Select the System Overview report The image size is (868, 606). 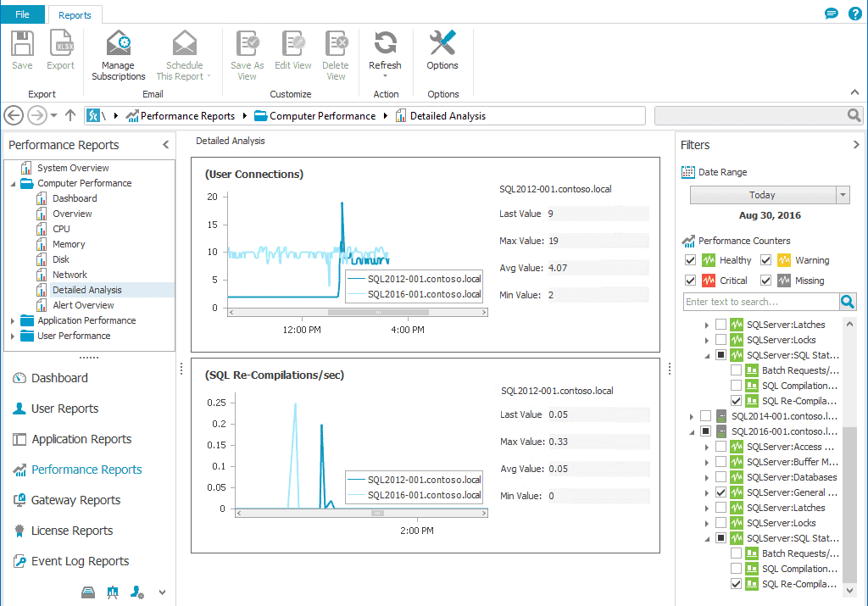[x=73, y=168]
